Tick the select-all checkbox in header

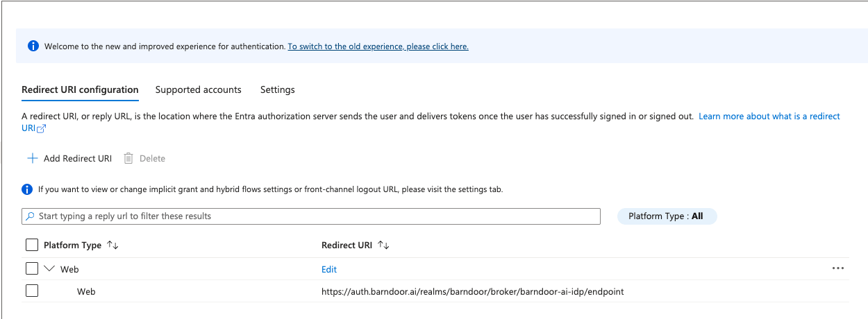(x=32, y=245)
